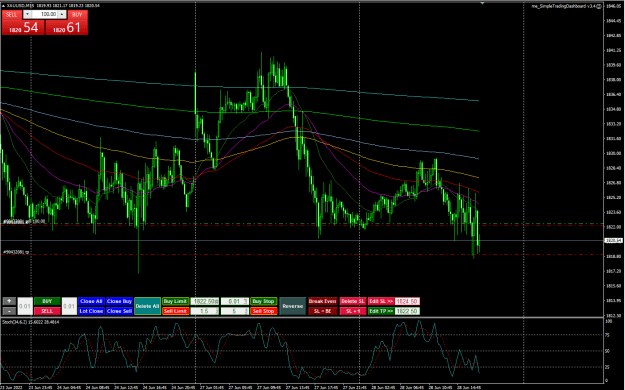Click the Close All button
Viewport: 625px width, 390px height.
click(91, 301)
